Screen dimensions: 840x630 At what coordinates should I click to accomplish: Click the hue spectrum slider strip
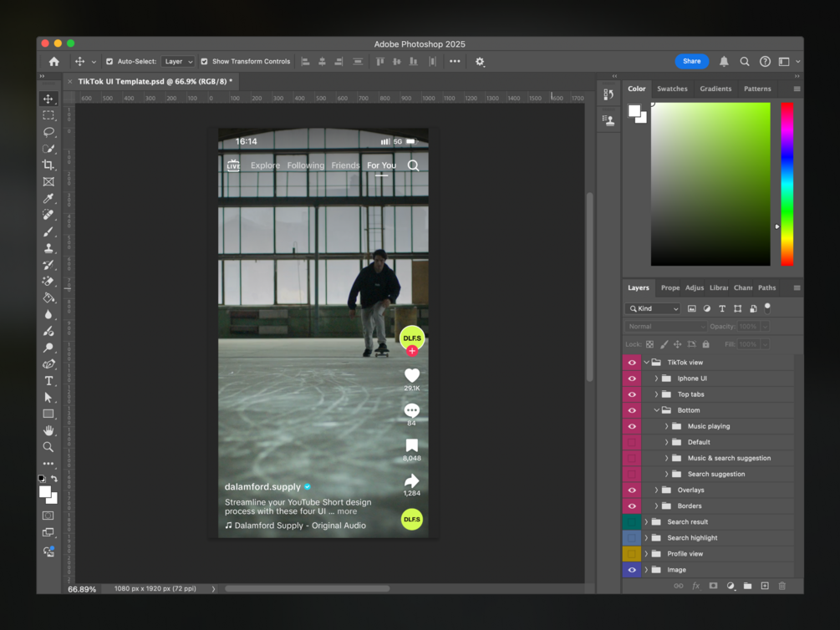787,184
